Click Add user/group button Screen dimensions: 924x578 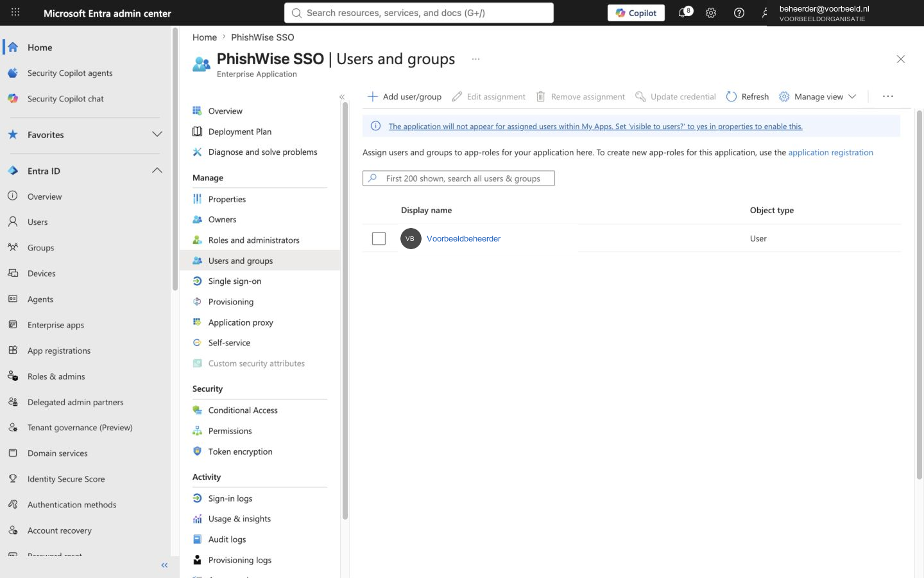click(x=404, y=96)
